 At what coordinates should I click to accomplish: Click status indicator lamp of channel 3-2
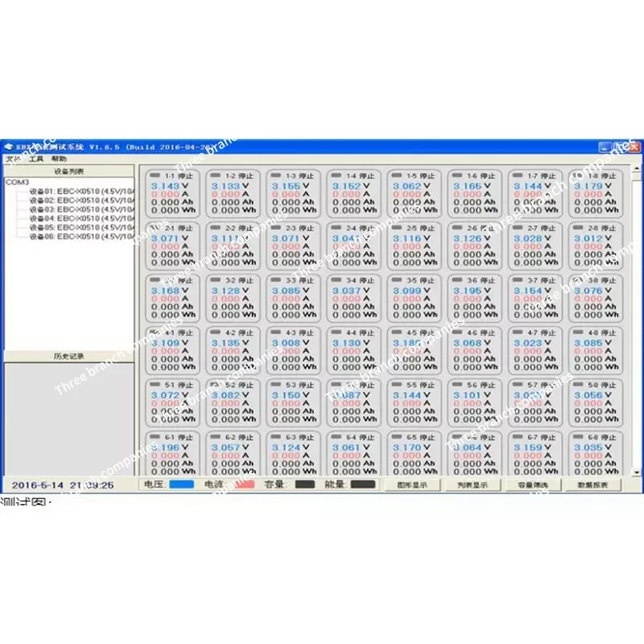pyautogui.click(x=215, y=279)
